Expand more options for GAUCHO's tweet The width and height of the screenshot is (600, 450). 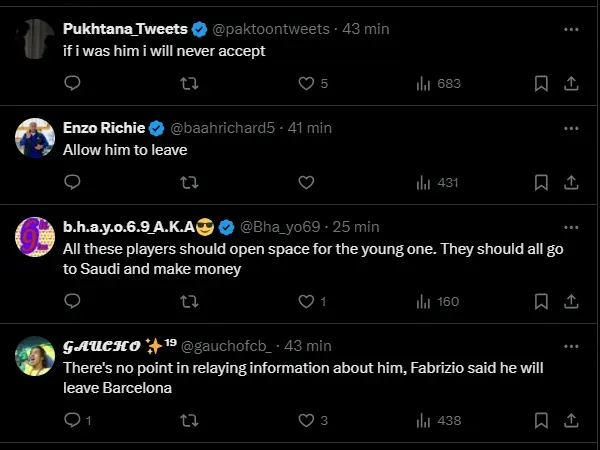[570, 346]
